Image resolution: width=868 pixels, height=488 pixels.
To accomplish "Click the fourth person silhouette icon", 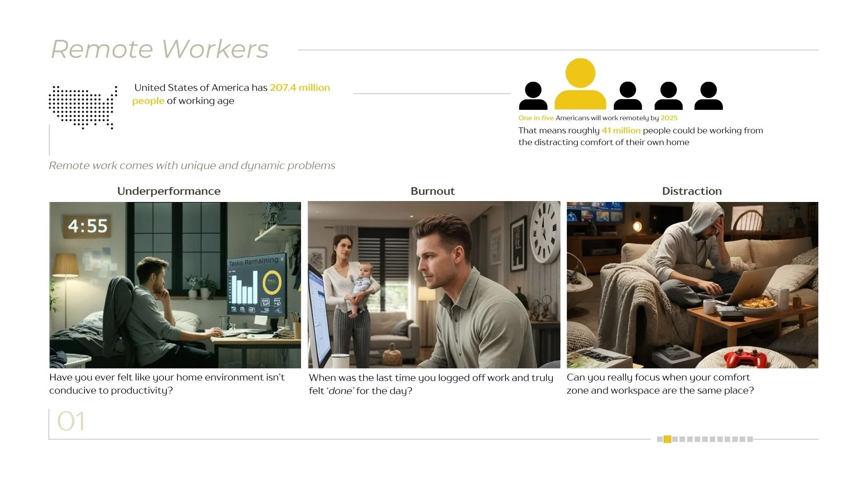I will point(668,96).
